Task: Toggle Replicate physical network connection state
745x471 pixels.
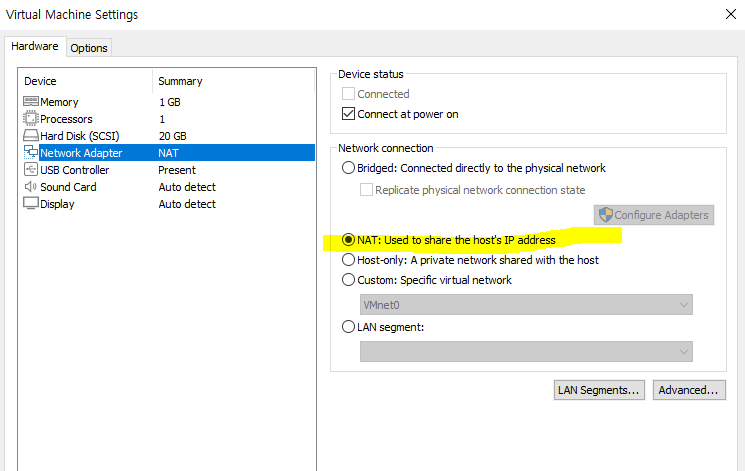Action: pos(366,190)
